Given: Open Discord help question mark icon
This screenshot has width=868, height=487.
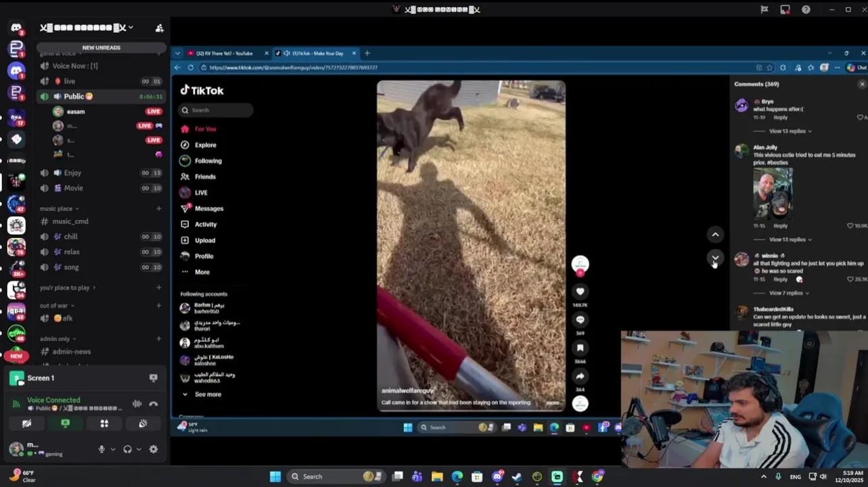Looking at the screenshot, I should pos(806,9).
